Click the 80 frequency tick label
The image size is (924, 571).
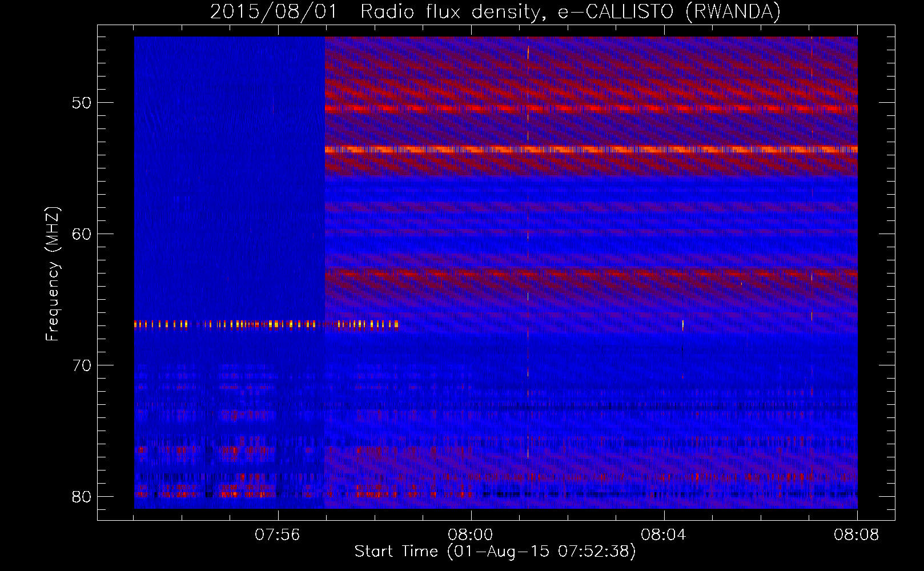(82, 497)
